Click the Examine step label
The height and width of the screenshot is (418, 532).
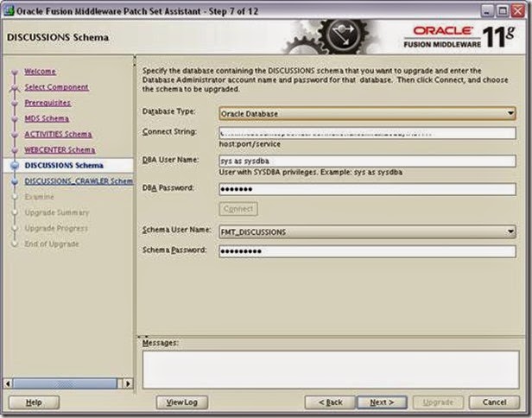pos(39,197)
